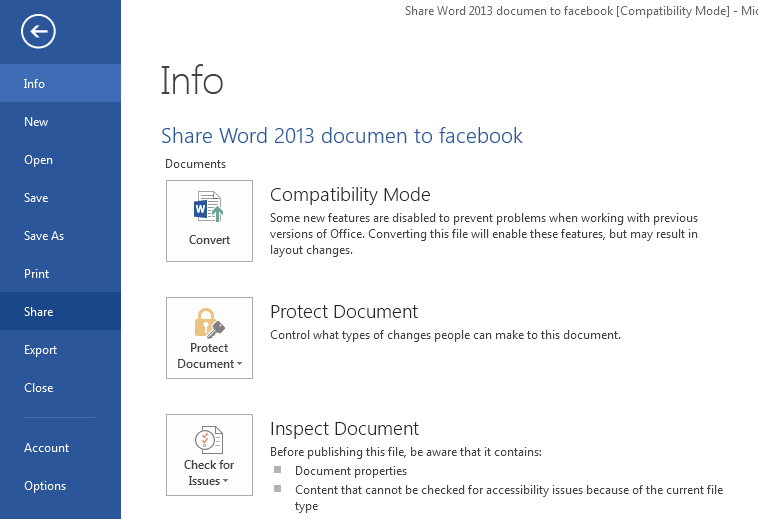This screenshot has height=519, width=758.
Task: Click the Convert button label
Action: click(x=209, y=240)
